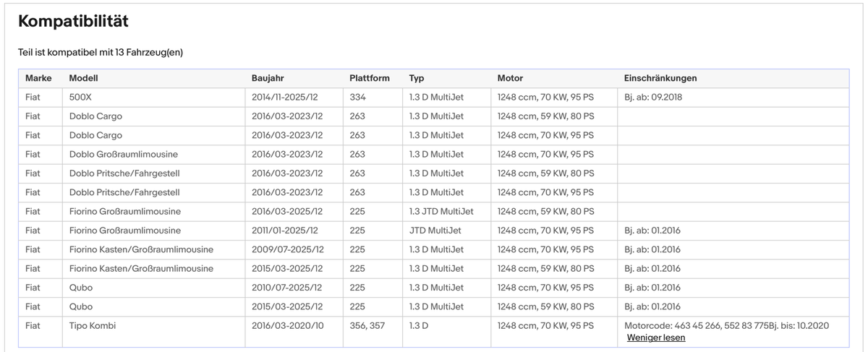
Task: Click the 'Baujahr' column header
Action: [x=268, y=78]
